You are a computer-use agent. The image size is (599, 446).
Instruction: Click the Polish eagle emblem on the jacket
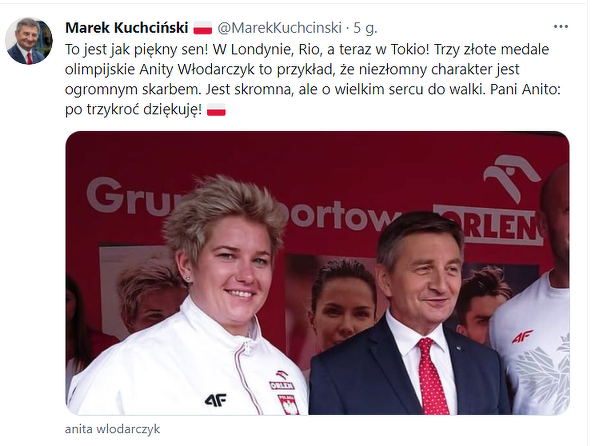tap(288, 405)
